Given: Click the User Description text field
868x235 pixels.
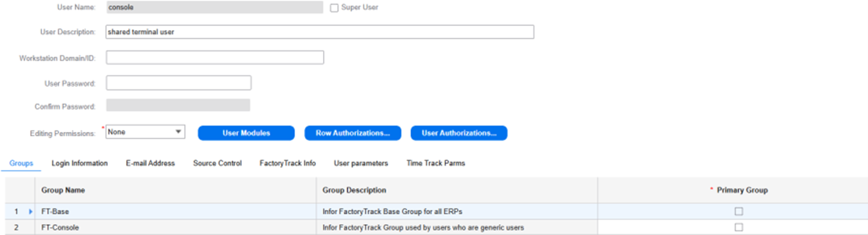Looking at the screenshot, I should click(x=320, y=32).
